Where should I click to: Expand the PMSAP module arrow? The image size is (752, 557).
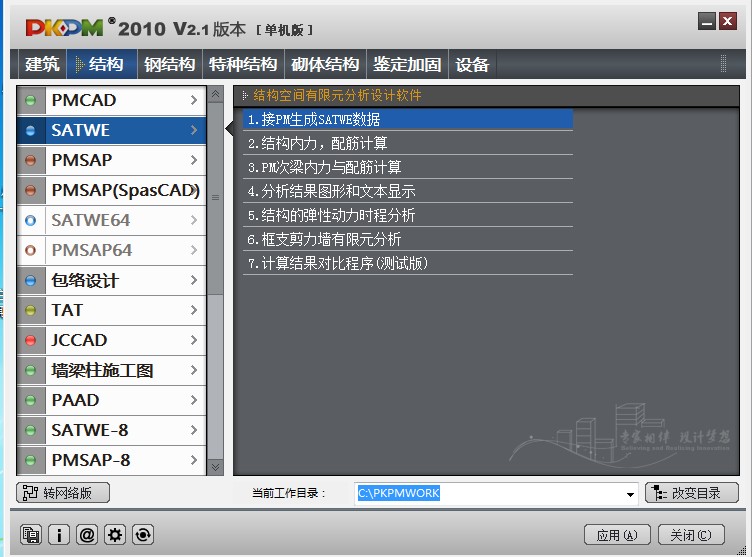(194, 160)
